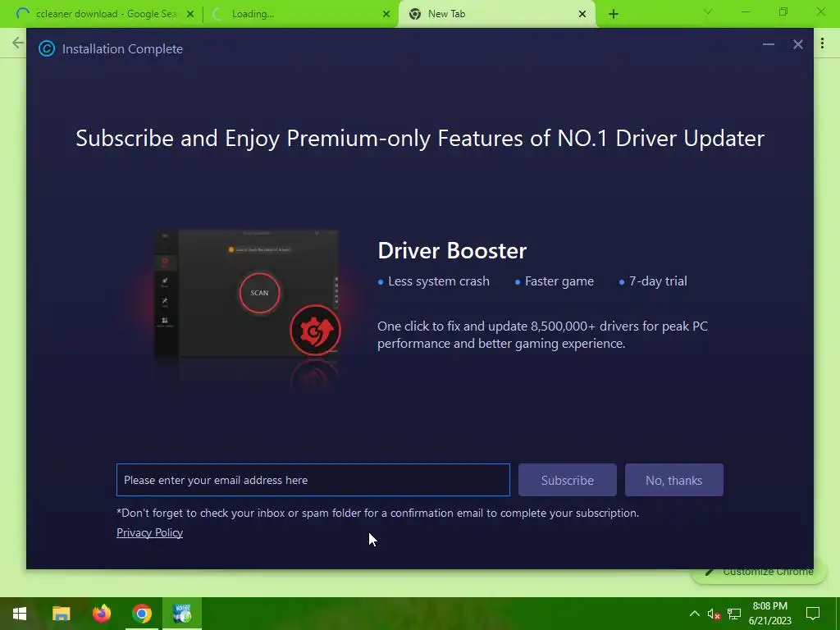Open the Windows notification center icon

coord(813,614)
